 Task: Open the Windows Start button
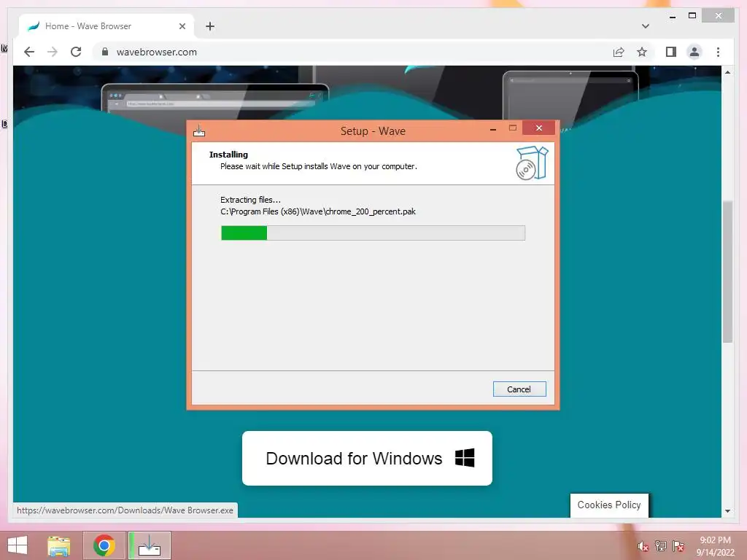[x=18, y=545]
